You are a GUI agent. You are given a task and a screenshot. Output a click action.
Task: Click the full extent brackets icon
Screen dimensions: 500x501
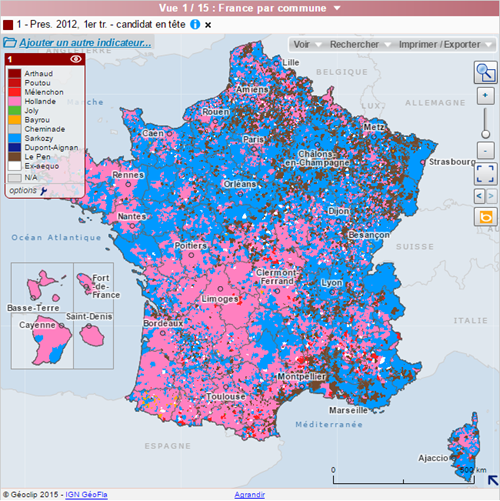click(485, 174)
